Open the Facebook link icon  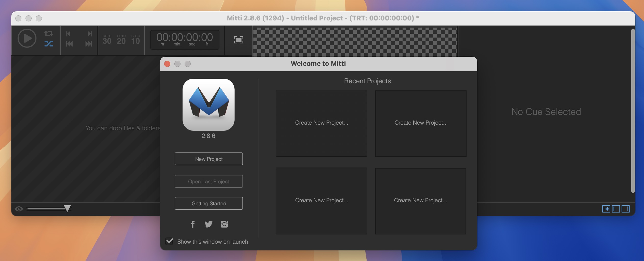tap(193, 224)
